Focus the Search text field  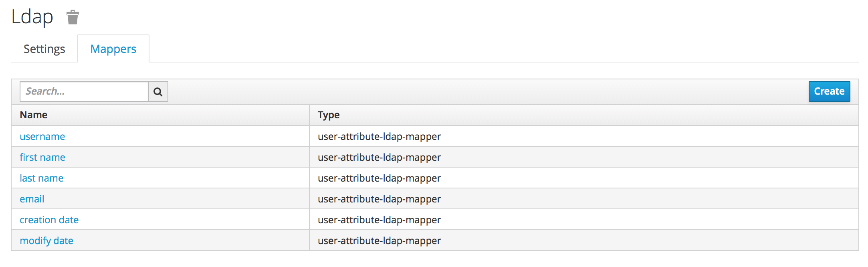pyautogui.click(x=84, y=91)
